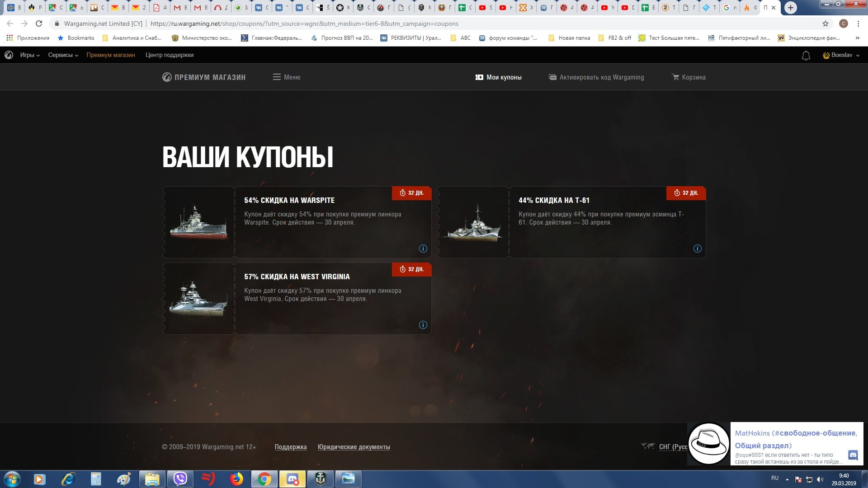
Task: Go back in browser
Action: pyautogui.click(x=10, y=23)
